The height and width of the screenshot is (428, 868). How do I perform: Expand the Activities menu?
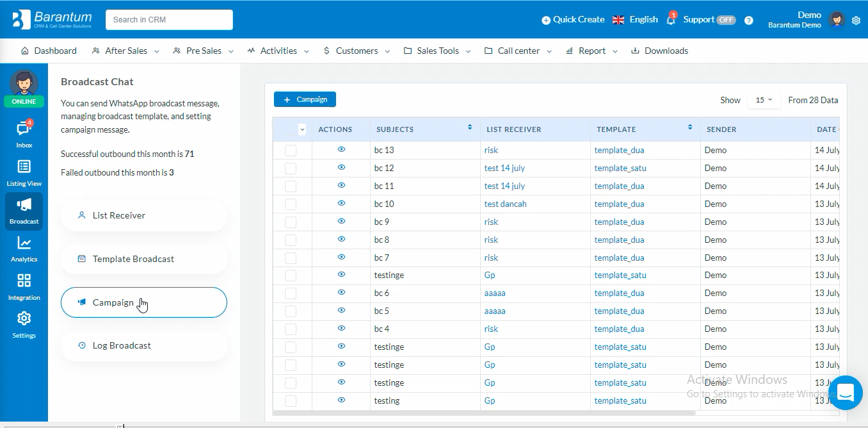point(278,51)
